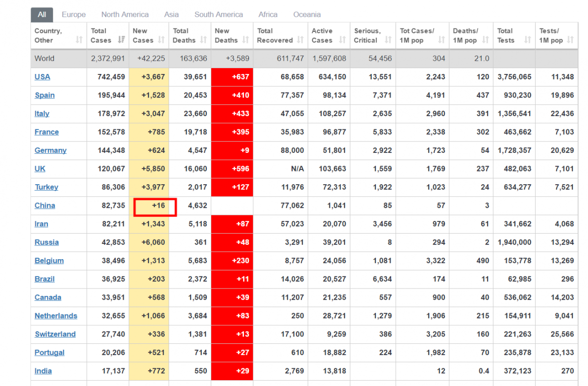Open the Africa tab

(268, 15)
